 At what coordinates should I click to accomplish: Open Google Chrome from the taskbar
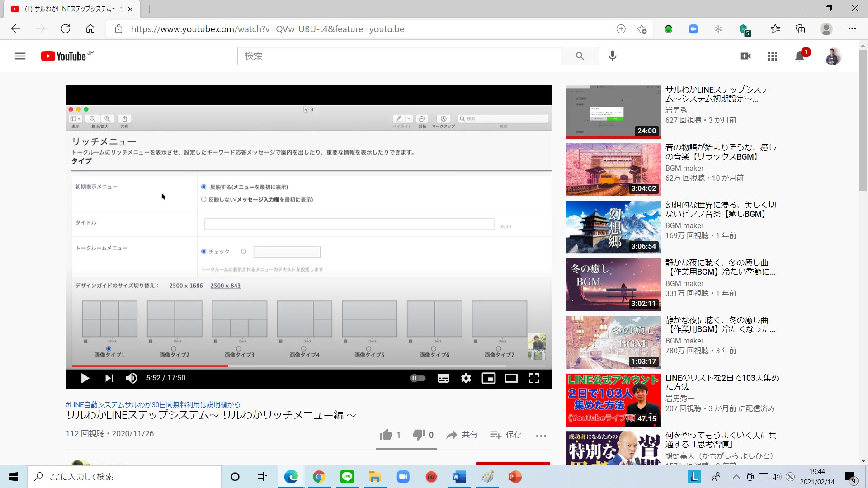coord(319,477)
